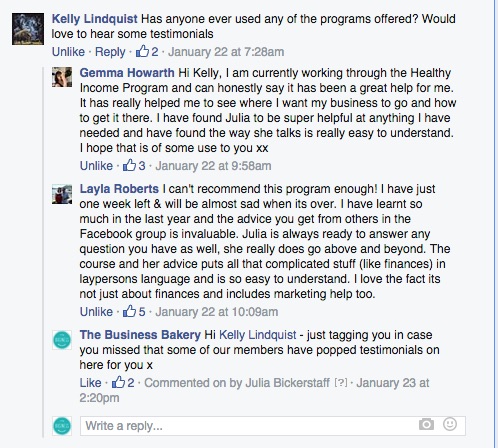This screenshot has height=448, width=498.
Task: Open the emoji smiley picker icon
Action: pos(450,424)
